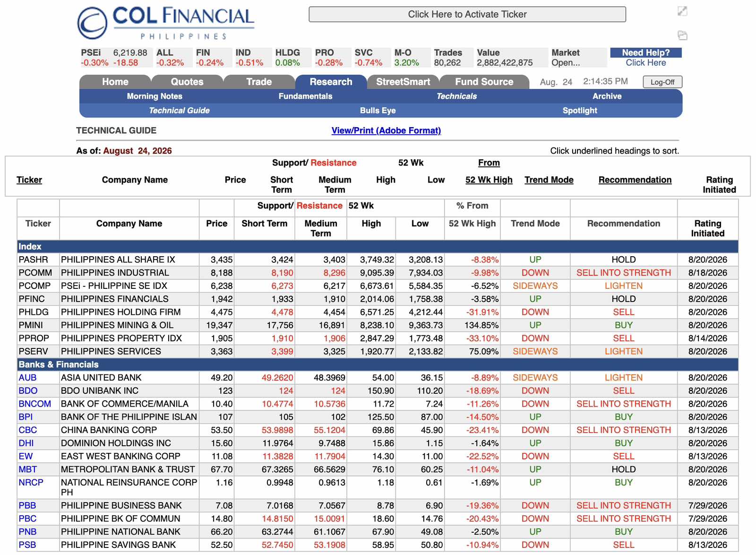
Task: Click PHILIPPINE SAVINGS BANK company name
Action: [x=118, y=545]
